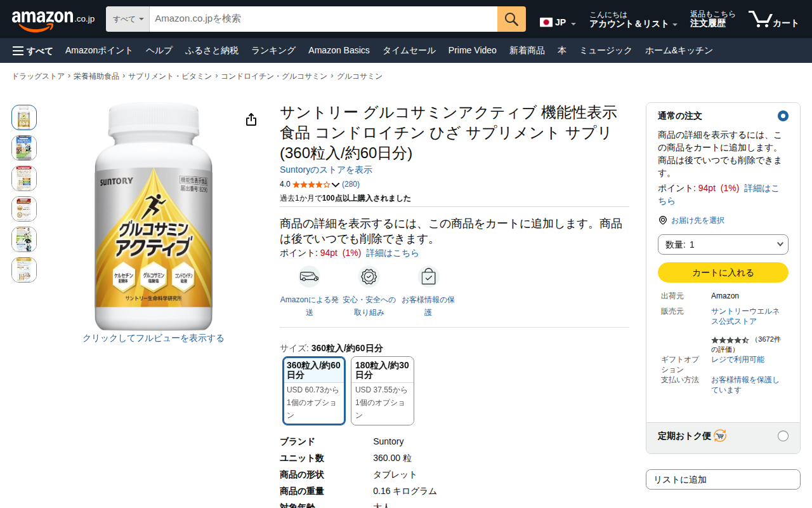Open タイムセール in the navigation bar
The image size is (812, 508).
[409, 50]
